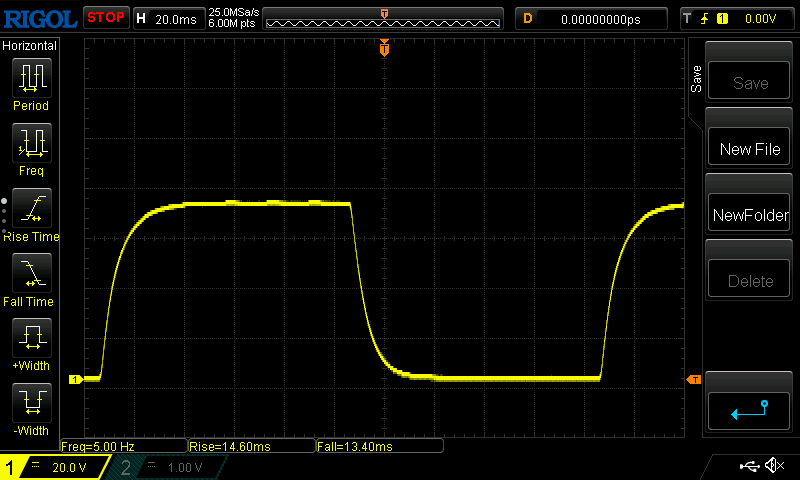Select the -Width measurement icon
The image size is (800, 480).
(31, 403)
